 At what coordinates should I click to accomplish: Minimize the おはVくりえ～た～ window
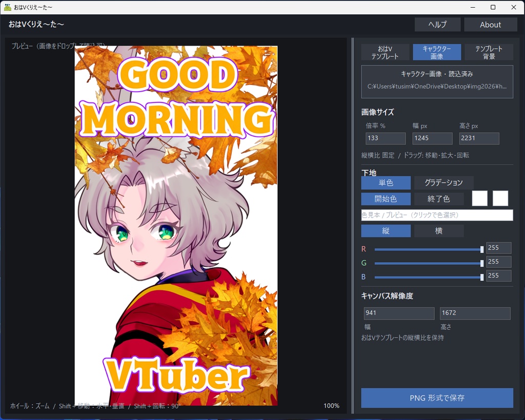tap(473, 7)
